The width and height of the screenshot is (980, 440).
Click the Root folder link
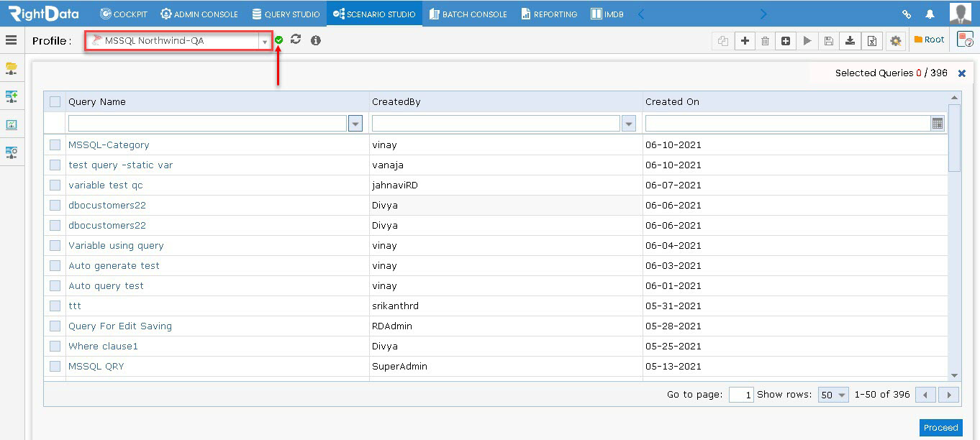pyautogui.click(x=929, y=40)
